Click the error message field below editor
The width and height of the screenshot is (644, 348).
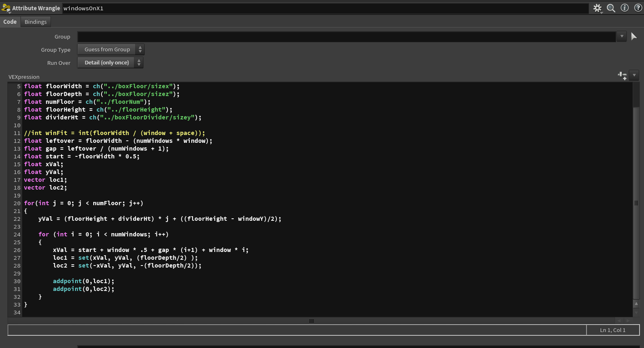click(297, 330)
